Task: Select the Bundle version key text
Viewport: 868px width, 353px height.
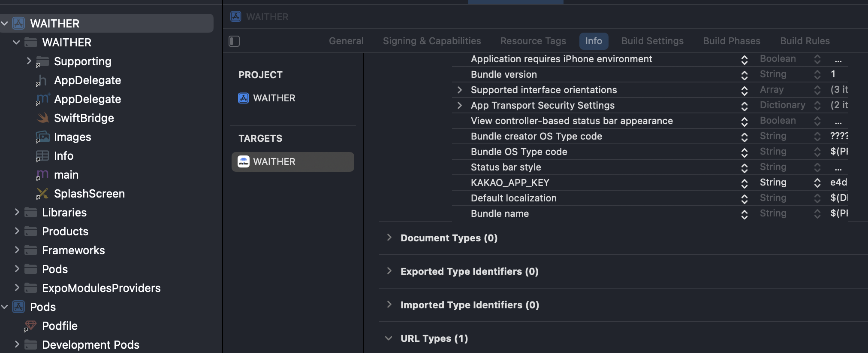Action: [504, 74]
